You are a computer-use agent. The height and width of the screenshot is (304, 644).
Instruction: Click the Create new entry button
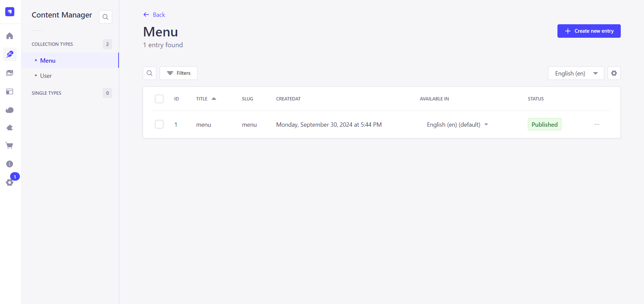(588, 31)
